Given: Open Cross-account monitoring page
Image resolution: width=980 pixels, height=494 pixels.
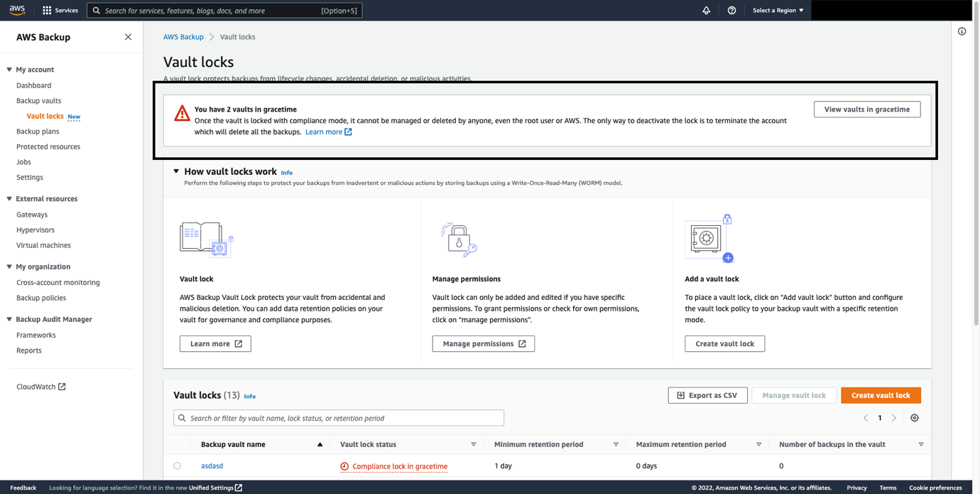Looking at the screenshot, I should click(58, 283).
